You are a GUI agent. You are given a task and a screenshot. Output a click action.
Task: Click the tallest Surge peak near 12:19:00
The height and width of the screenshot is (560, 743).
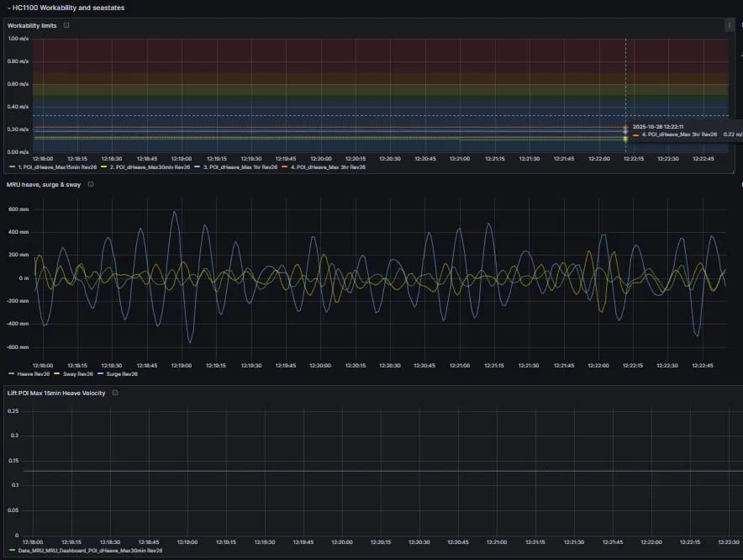click(174, 212)
